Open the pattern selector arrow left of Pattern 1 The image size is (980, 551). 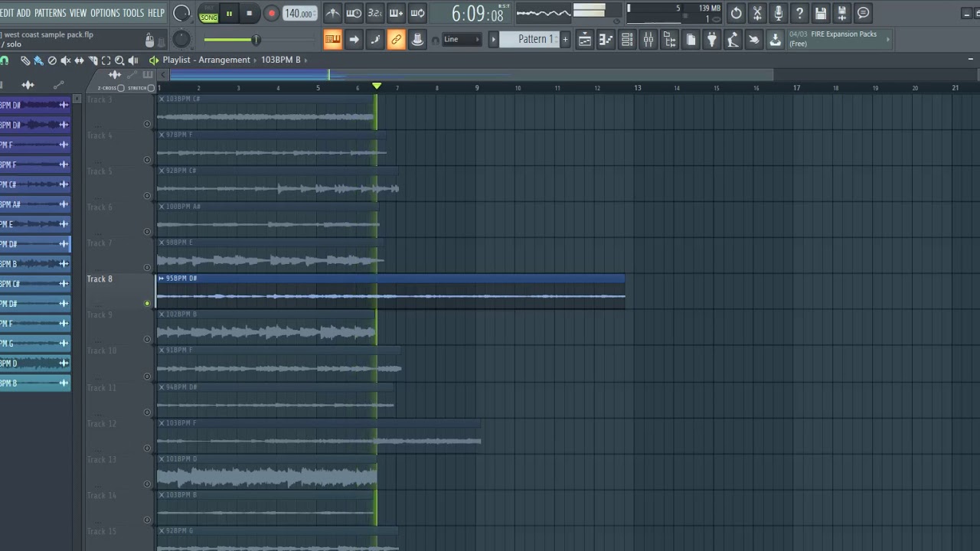[493, 40]
